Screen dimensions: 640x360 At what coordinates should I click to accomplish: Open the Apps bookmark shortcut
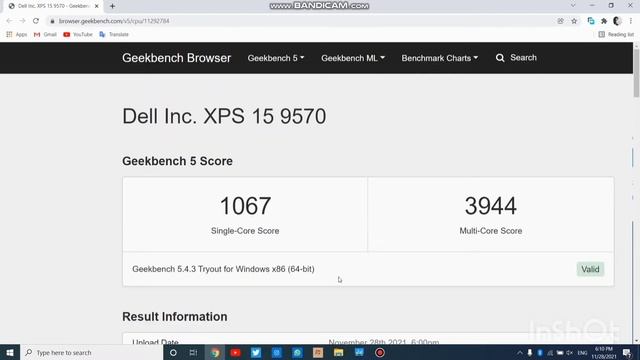pos(17,35)
